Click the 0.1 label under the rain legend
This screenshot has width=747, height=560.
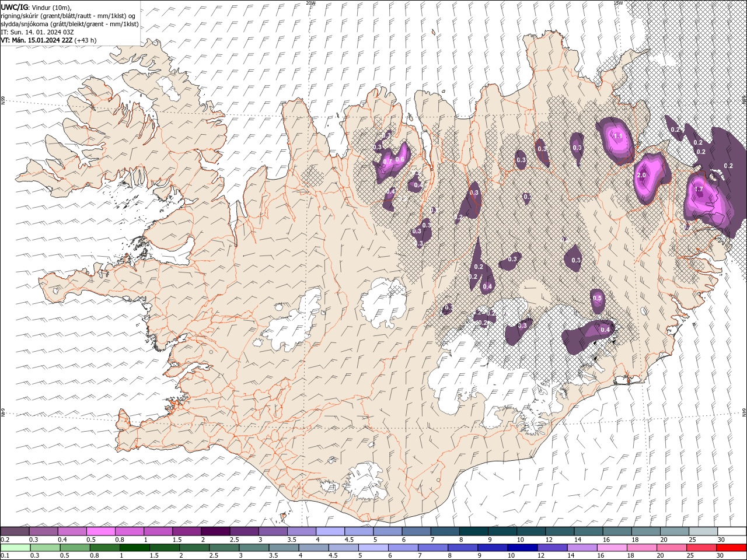click(x=5, y=556)
